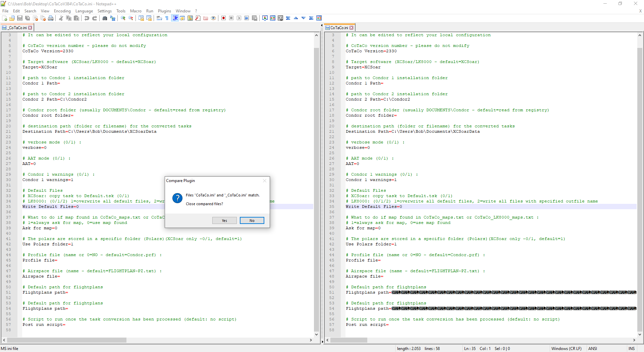Open the Replace toolbar icon
Screen dimensions: 644x352
click(113, 18)
